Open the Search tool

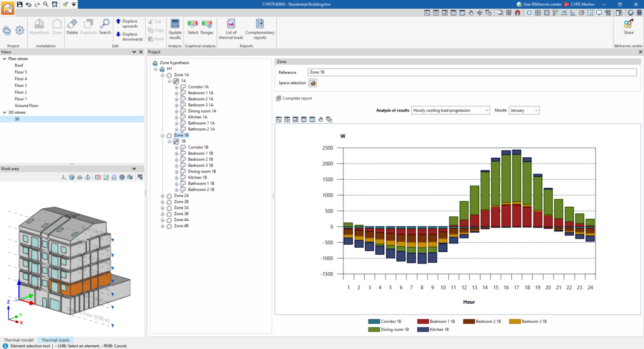105,26
